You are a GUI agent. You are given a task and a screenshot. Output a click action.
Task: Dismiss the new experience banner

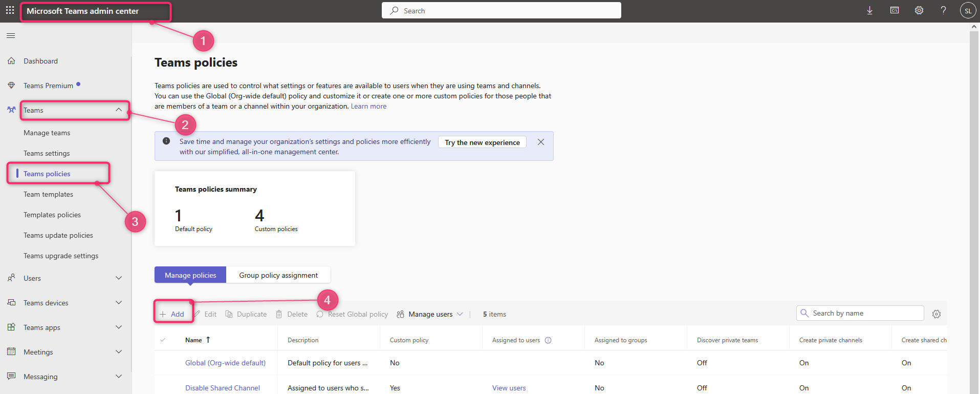[x=541, y=142]
